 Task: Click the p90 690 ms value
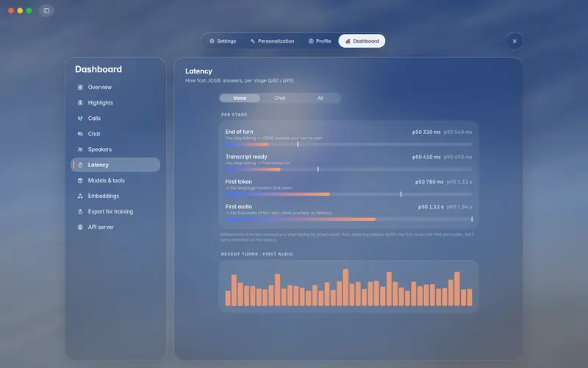[x=458, y=157]
